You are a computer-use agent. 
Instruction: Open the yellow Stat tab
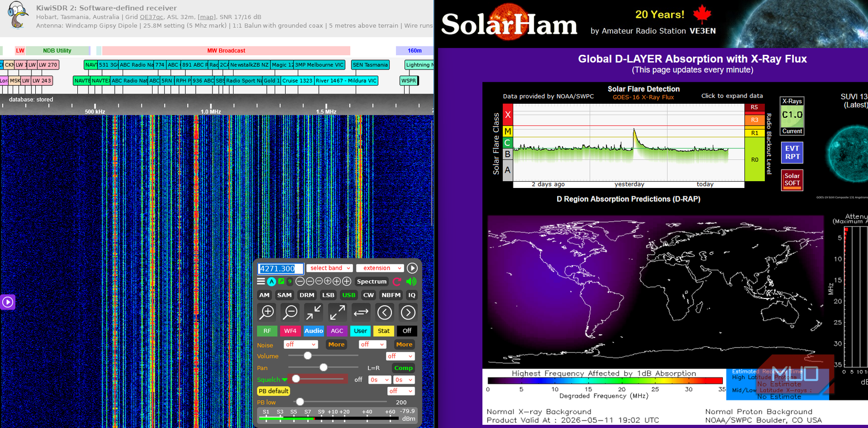click(x=383, y=331)
